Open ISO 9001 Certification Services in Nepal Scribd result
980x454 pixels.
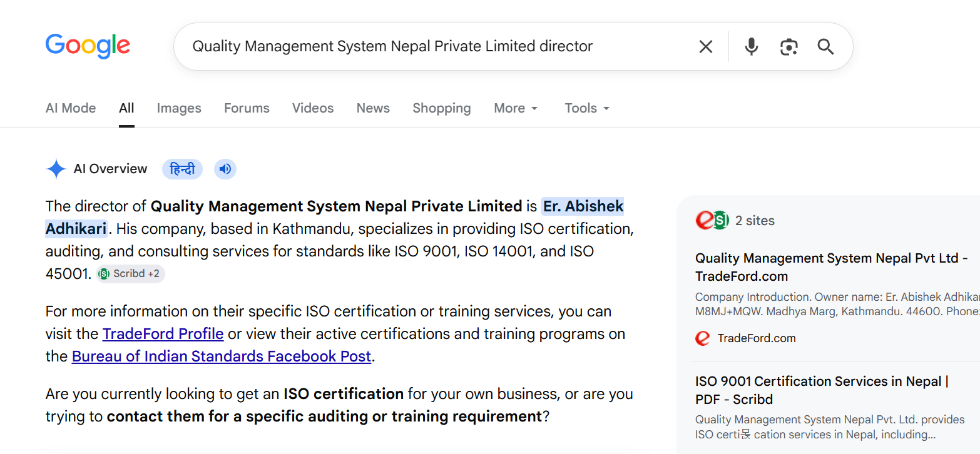(822, 390)
